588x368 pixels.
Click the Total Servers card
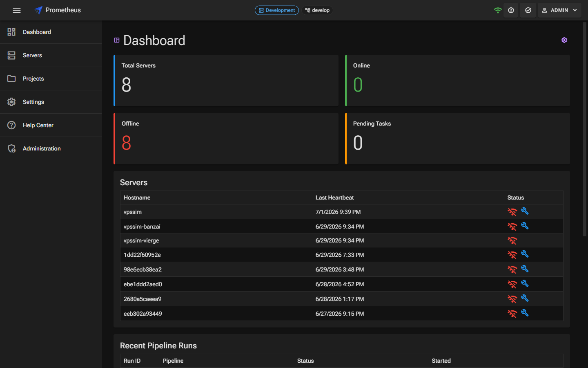226,81
